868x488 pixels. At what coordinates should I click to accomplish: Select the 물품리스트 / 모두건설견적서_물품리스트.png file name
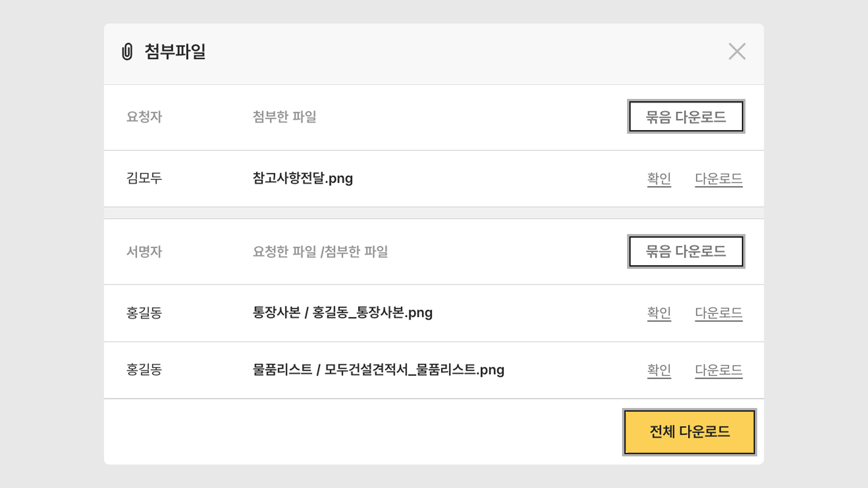pyautogui.click(x=378, y=370)
